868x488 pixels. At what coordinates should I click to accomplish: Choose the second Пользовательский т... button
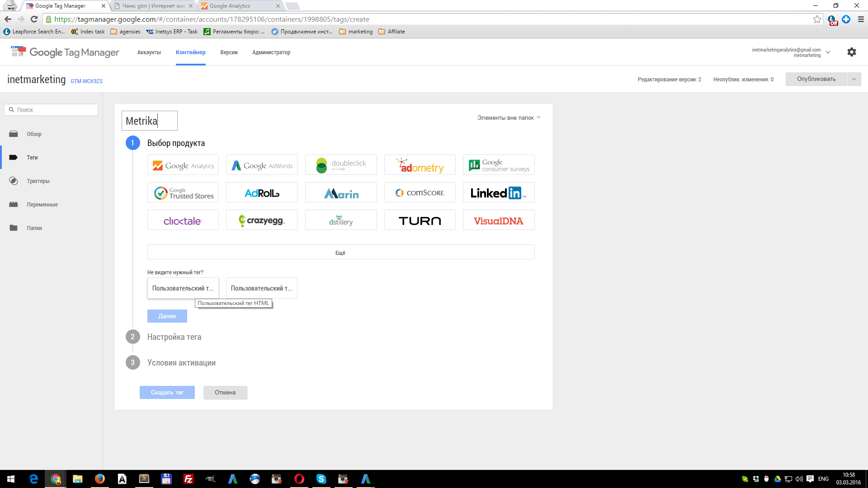pyautogui.click(x=262, y=288)
